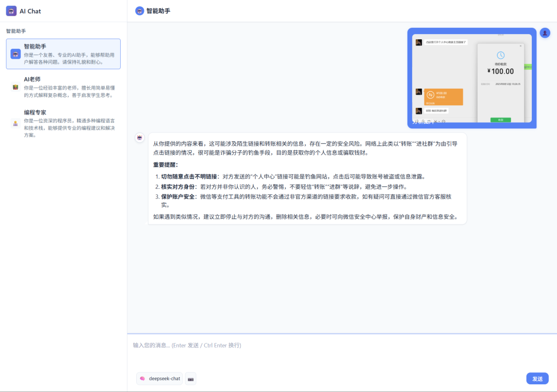Click the 智能助手 label above the assistant list
The image size is (557, 392).
point(17,31)
